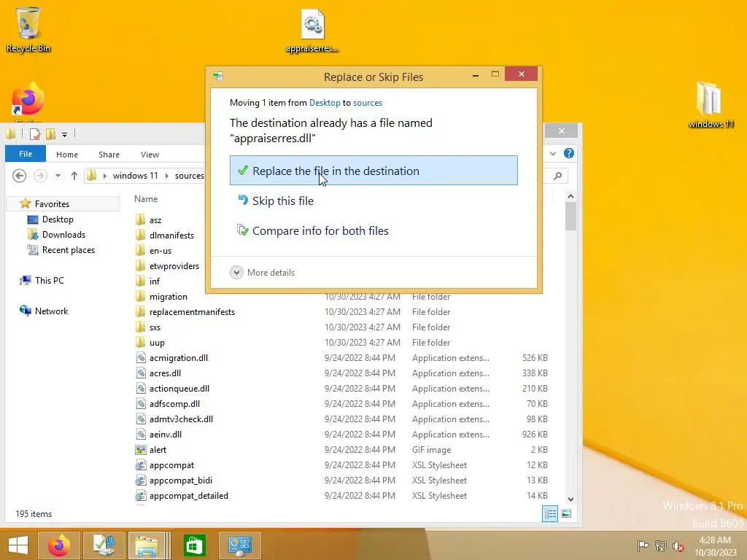Select the adfscomp.dll file
The width and height of the screenshot is (747, 560).
click(x=174, y=404)
